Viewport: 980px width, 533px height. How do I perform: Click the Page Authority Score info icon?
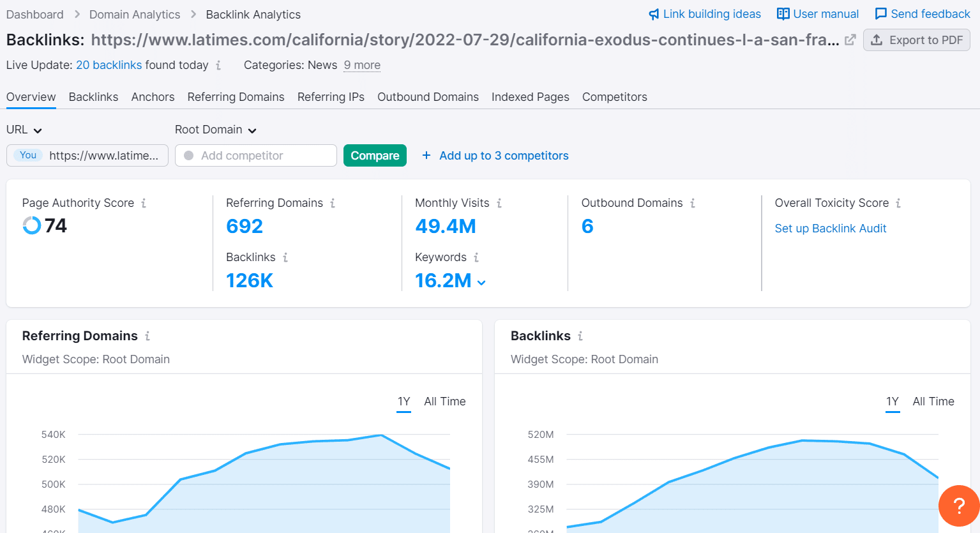point(144,203)
